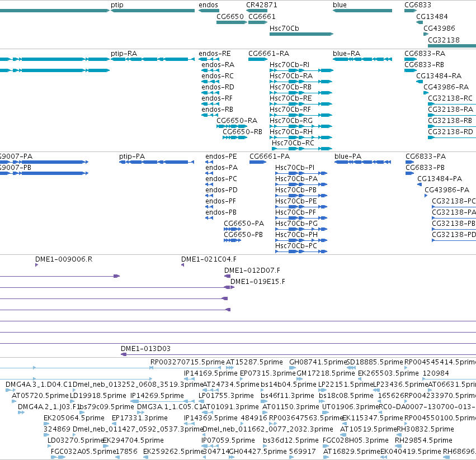Select the ptip-RA transcript label
Image resolution: width=476 pixels, height=460 pixels.
124,54
